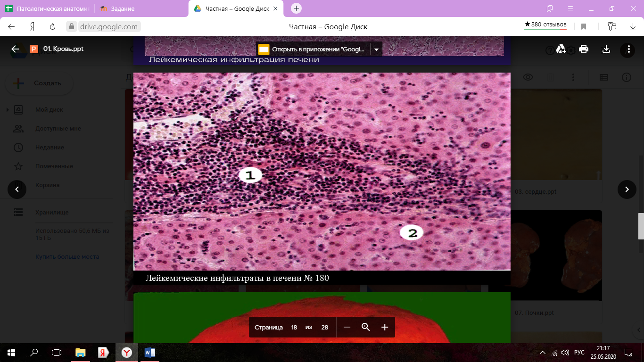
Task: Click the Создать button in Drive
Action: tap(39, 83)
